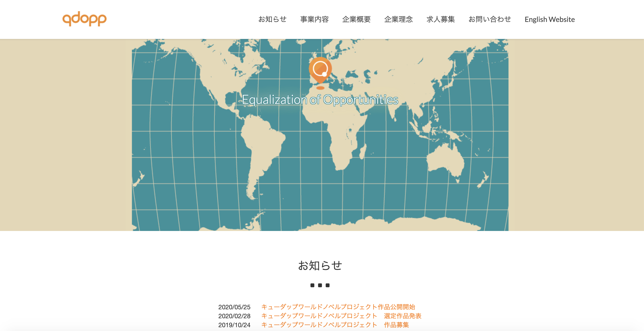This screenshot has height=331, width=644.
Task: Open the 作品募集 news announcement
Action: pos(335,325)
